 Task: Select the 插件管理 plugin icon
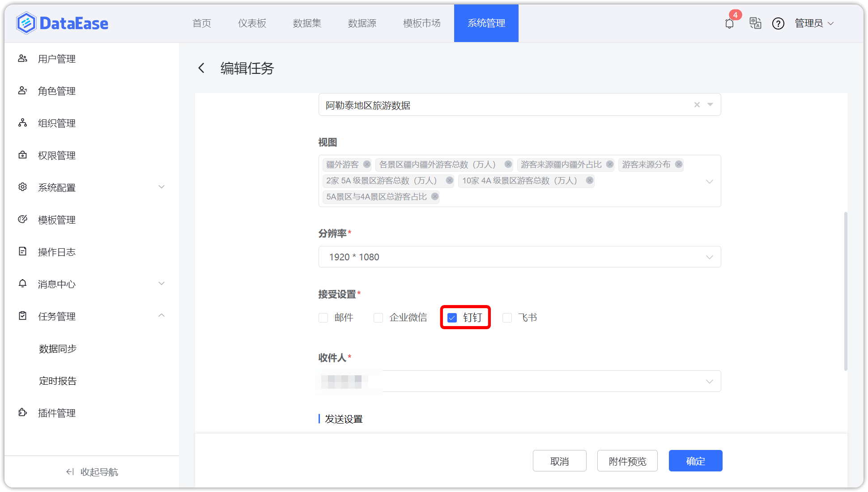[x=22, y=412]
